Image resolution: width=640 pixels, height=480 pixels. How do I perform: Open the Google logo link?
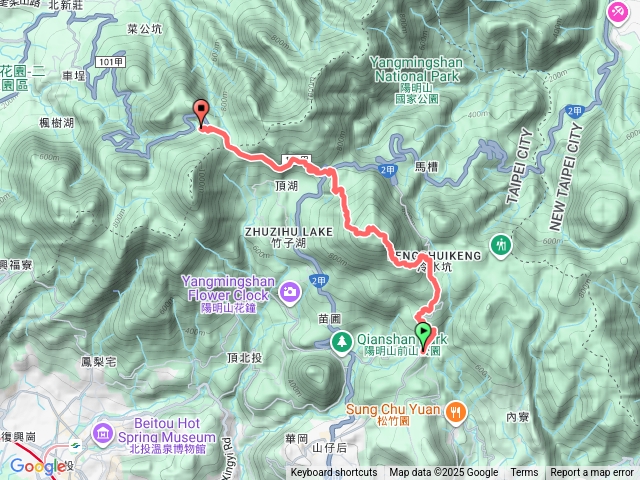(x=38, y=467)
